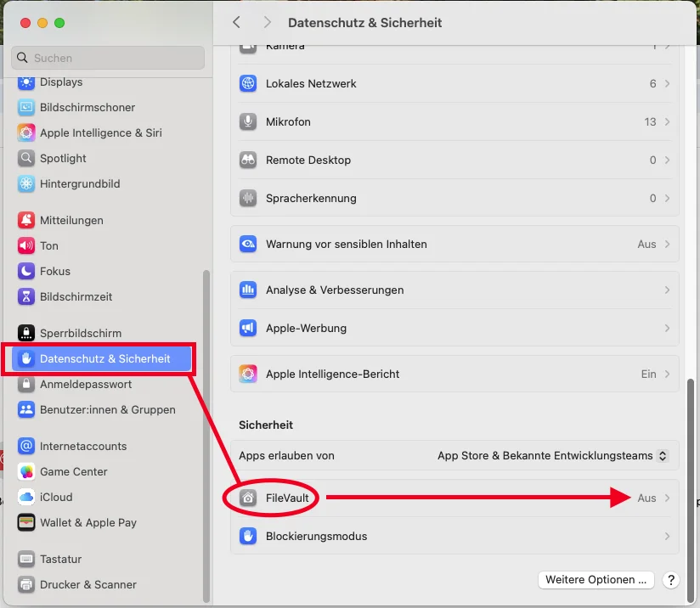This screenshot has height=608, width=700.
Task: Click the Wallet & Apple Pay icon
Action: click(x=25, y=523)
